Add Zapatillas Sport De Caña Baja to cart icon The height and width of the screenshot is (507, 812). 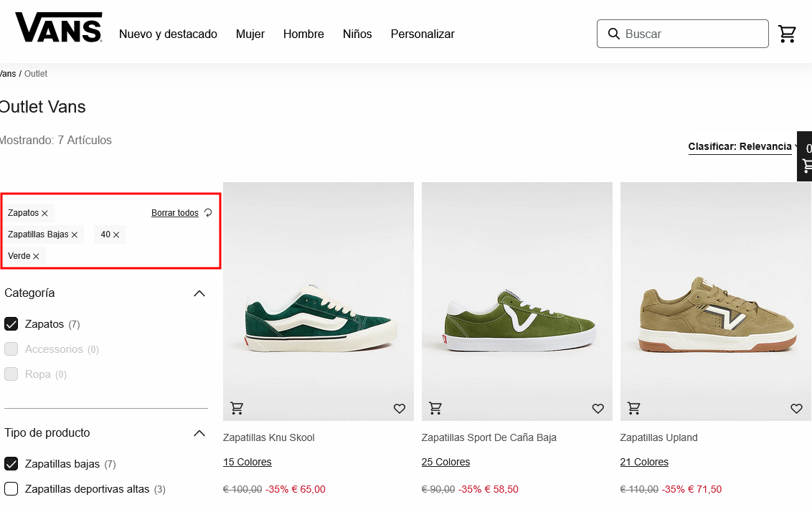click(435, 407)
